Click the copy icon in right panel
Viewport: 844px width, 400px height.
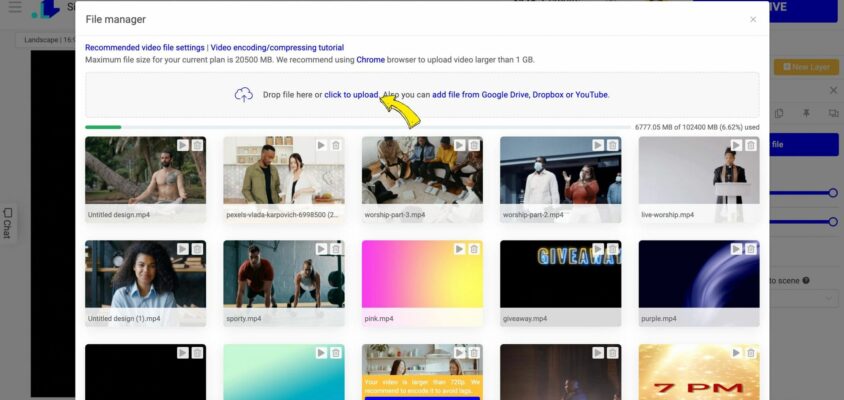click(779, 113)
